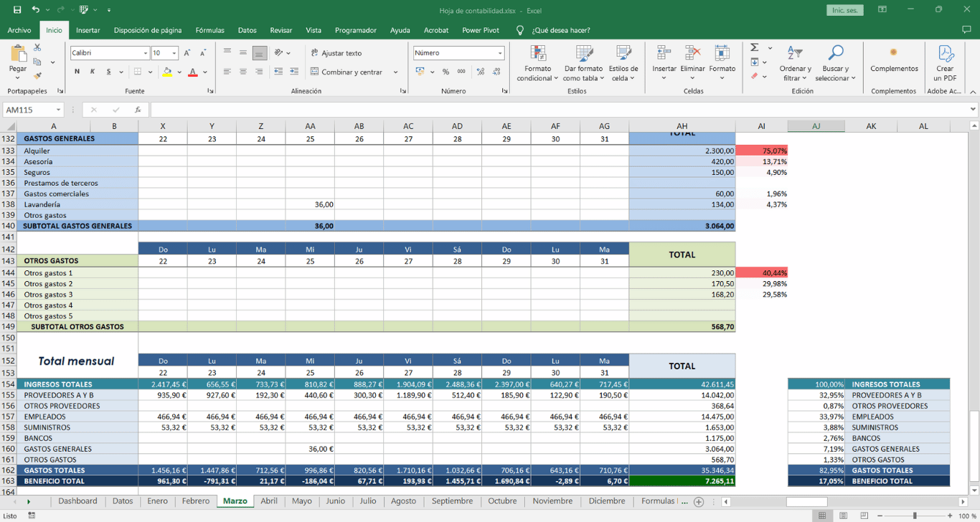
Task: Toggle bold (N) formatting
Action: click(x=77, y=72)
